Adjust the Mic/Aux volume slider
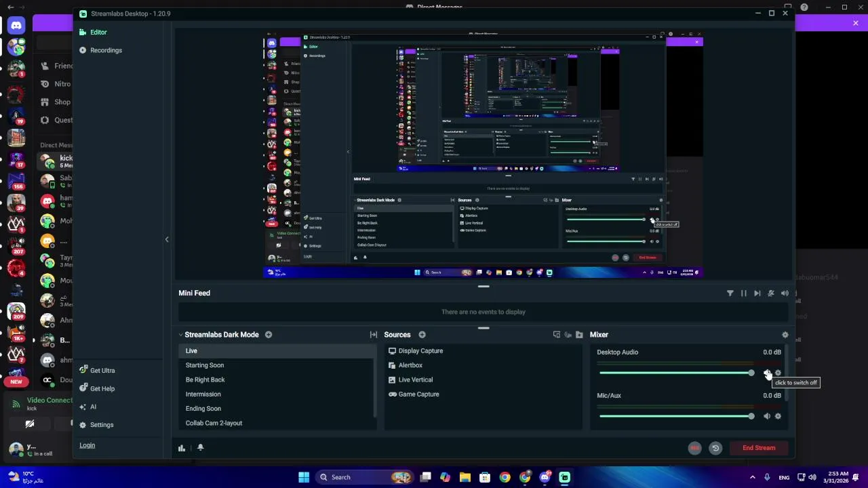Image resolution: width=868 pixels, height=488 pixels. point(677,416)
